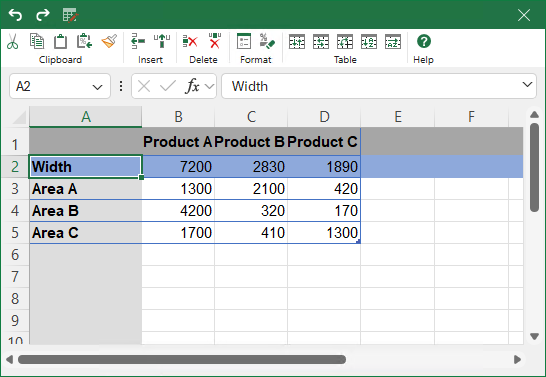Sort columns A to Z horizontally
The height and width of the screenshot is (377, 546).
coord(393,42)
